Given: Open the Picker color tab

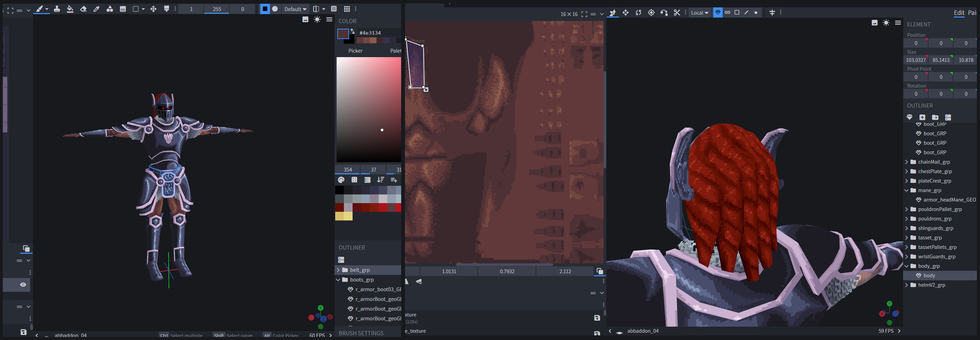Looking at the screenshot, I should click(355, 51).
